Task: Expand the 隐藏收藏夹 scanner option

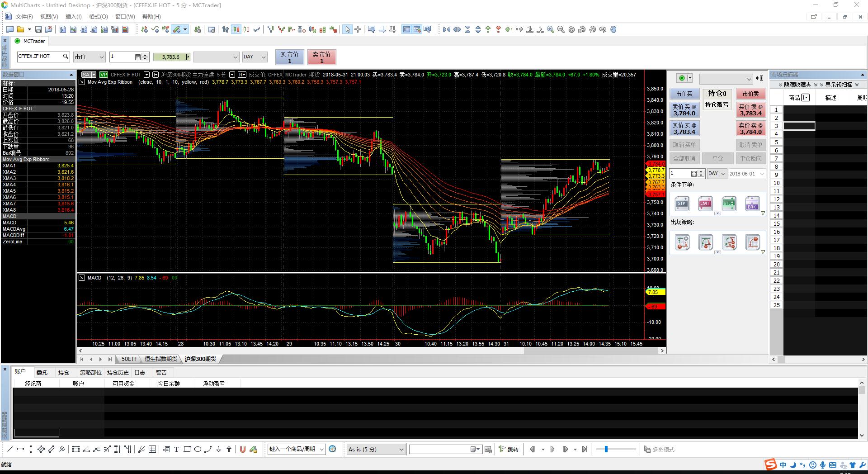Action: coord(798,85)
